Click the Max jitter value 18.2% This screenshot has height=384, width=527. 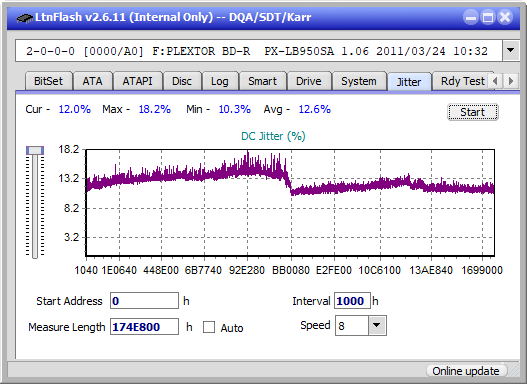tap(155, 109)
